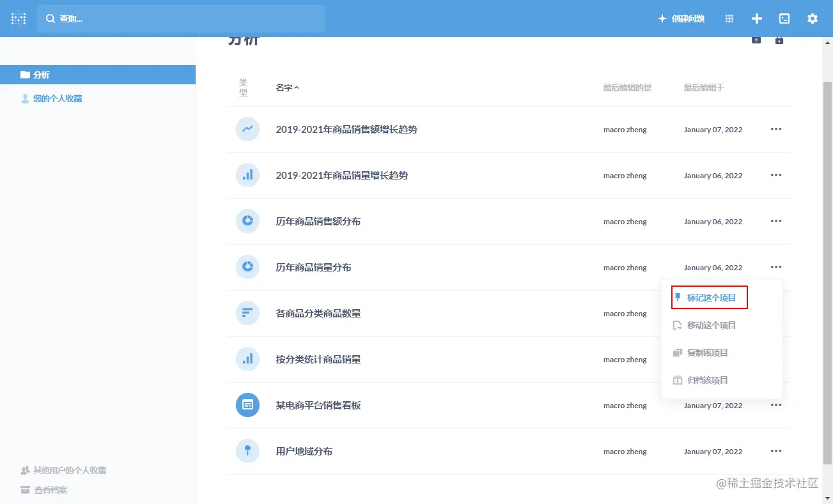The height and width of the screenshot is (504, 833).
Task: Open 历年商品销量分布 question
Action: [x=313, y=267]
